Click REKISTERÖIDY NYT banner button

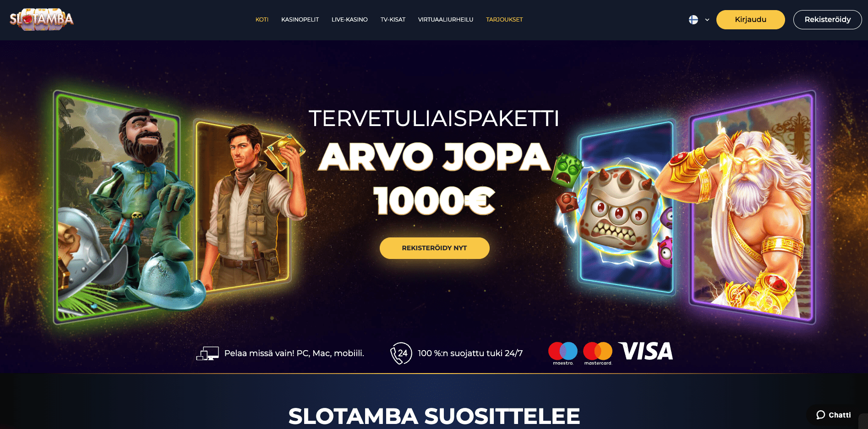tap(435, 248)
